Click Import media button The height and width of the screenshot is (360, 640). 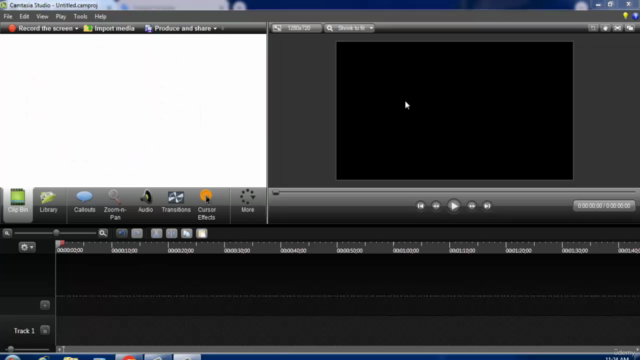(109, 28)
